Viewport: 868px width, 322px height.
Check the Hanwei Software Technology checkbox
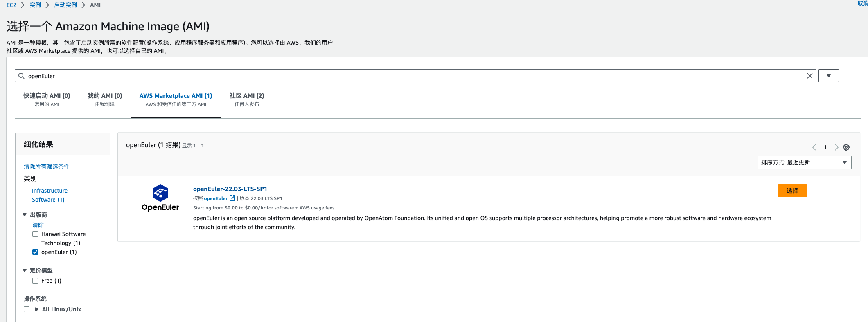pyautogui.click(x=35, y=234)
